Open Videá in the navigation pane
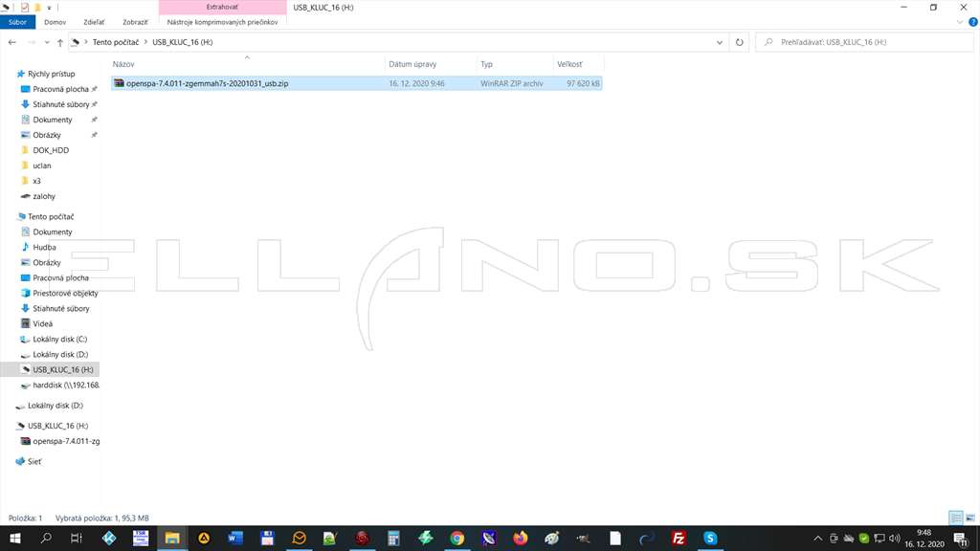The width and height of the screenshot is (980, 551). tap(42, 323)
